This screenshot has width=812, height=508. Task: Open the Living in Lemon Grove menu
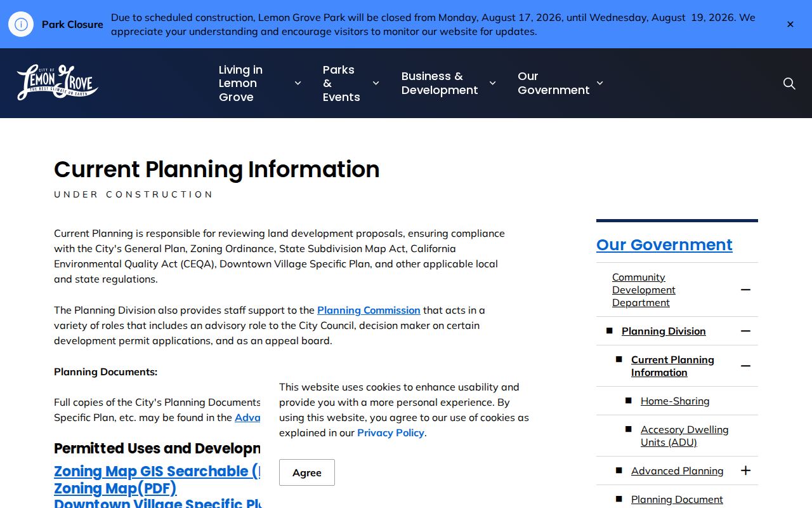click(x=240, y=83)
